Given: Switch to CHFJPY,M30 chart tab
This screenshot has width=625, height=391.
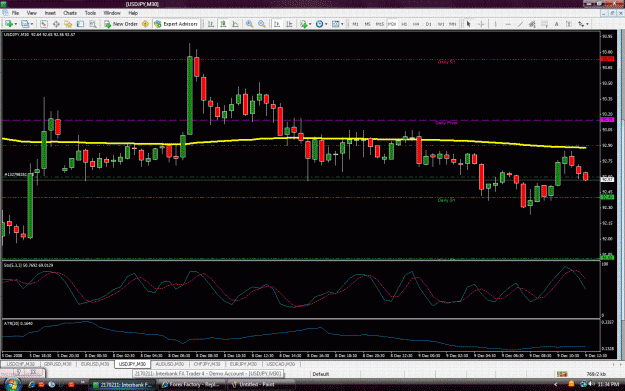Looking at the screenshot, I should click(206, 364).
